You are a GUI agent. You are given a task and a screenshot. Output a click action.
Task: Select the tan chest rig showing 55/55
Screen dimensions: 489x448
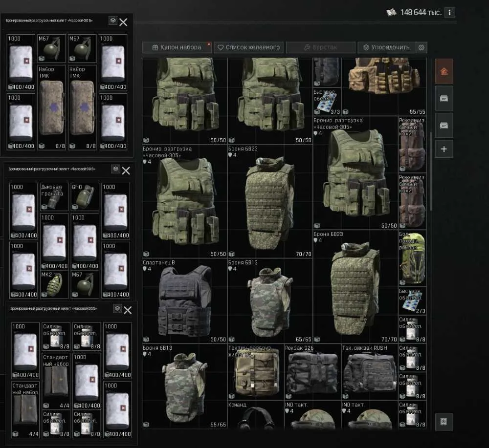[384, 86]
